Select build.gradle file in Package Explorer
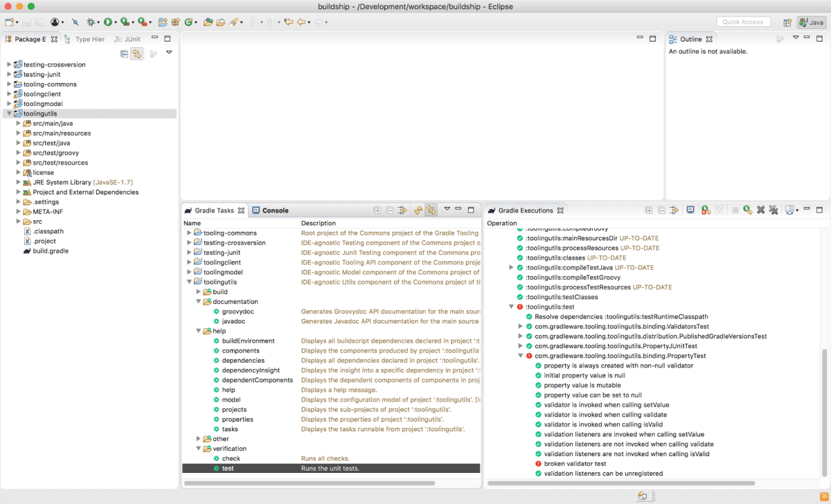 pos(51,251)
